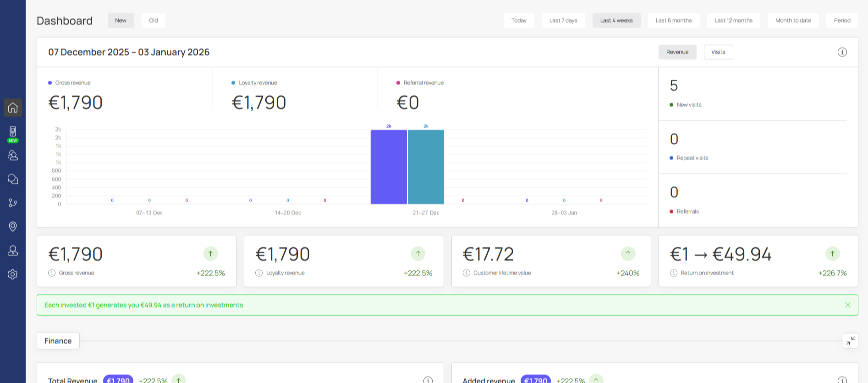Switch to the Old dashboard version
The height and width of the screenshot is (383, 868).
point(154,21)
